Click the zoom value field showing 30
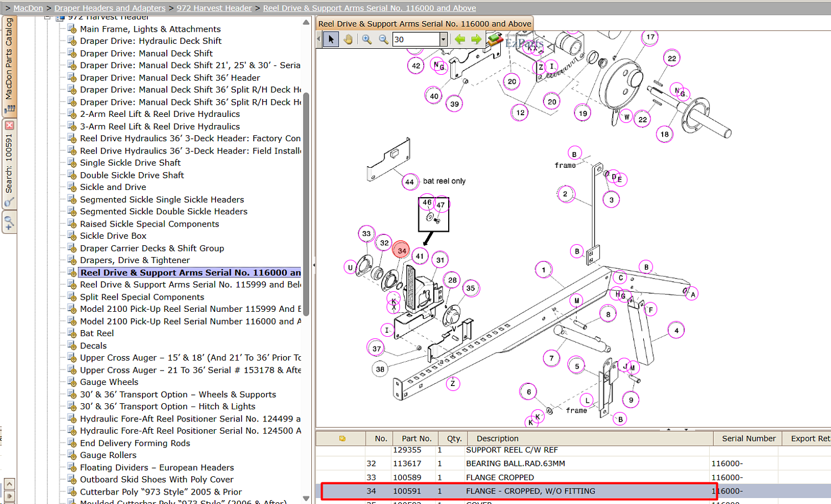 coord(416,39)
